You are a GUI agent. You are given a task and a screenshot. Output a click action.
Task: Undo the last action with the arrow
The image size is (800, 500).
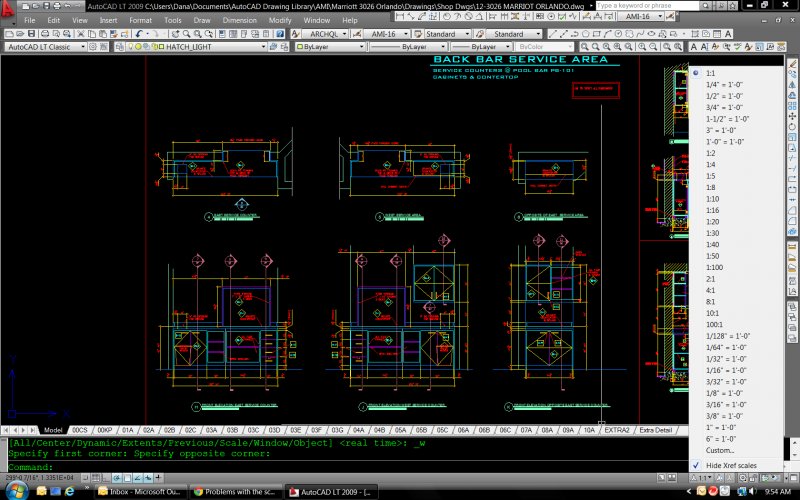[x=138, y=34]
